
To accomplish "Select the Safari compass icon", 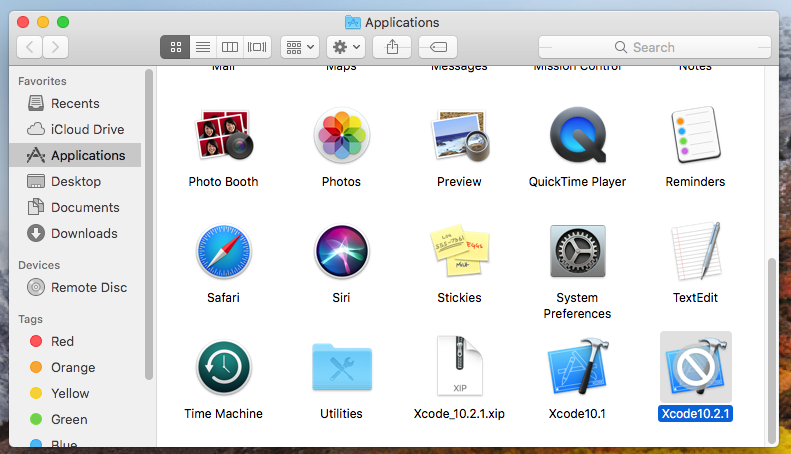I will (x=223, y=251).
